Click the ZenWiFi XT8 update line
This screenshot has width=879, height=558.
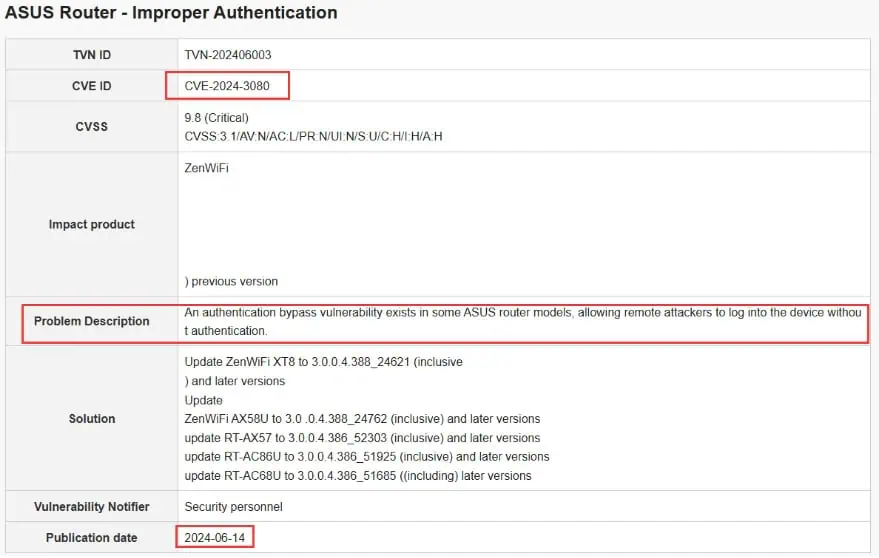pyautogui.click(x=323, y=362)
